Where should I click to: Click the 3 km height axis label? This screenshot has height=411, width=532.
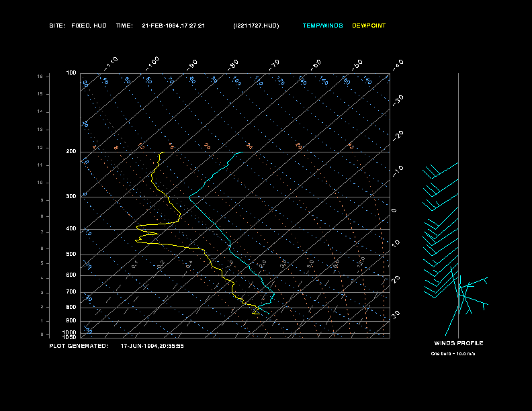pyautogui.click(x=42, y=293)
